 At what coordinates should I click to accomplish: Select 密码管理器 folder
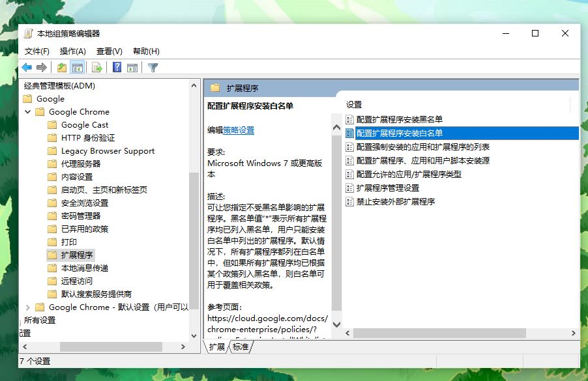pyautogui.click(x=81, y=216)
